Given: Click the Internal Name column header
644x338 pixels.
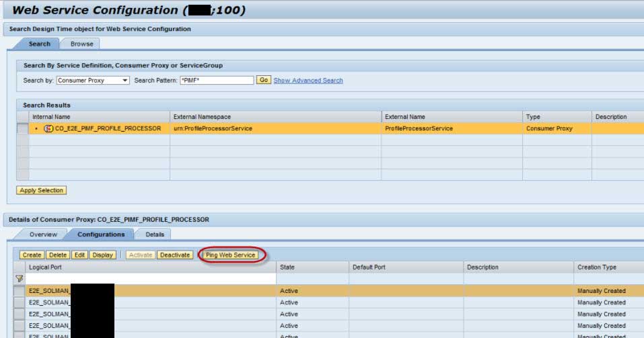Looking at the screenshot, I should (x=99, y=117).
